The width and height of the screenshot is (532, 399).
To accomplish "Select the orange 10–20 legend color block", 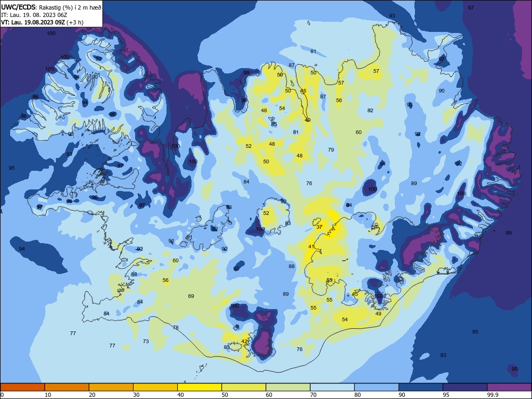I will [67, 387].
